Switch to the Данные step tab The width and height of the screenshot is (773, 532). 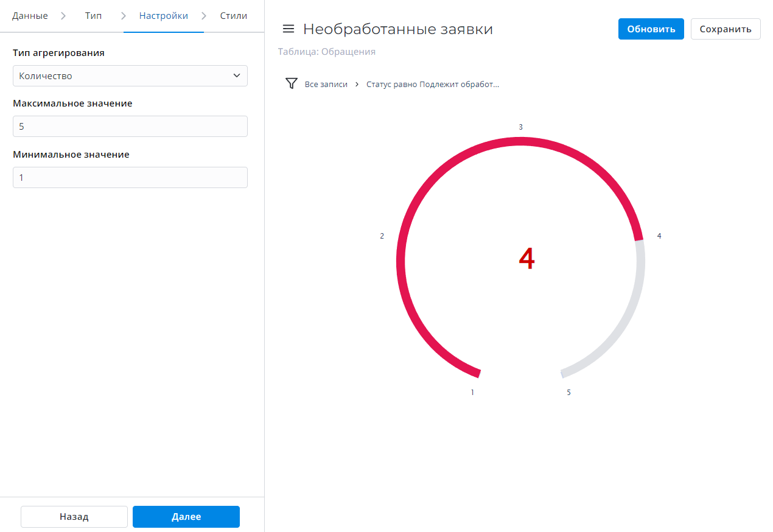pyautogui.click(x=30, y=16)
